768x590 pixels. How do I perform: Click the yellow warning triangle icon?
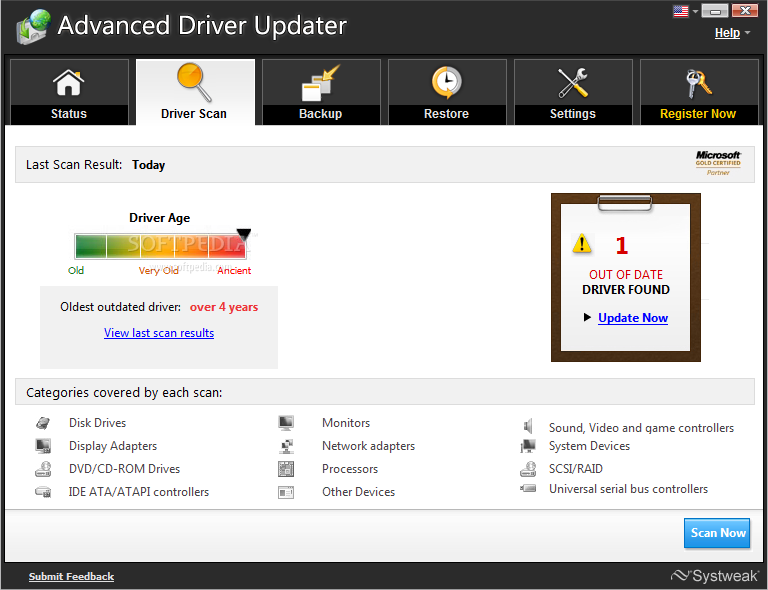coord(582,243)
